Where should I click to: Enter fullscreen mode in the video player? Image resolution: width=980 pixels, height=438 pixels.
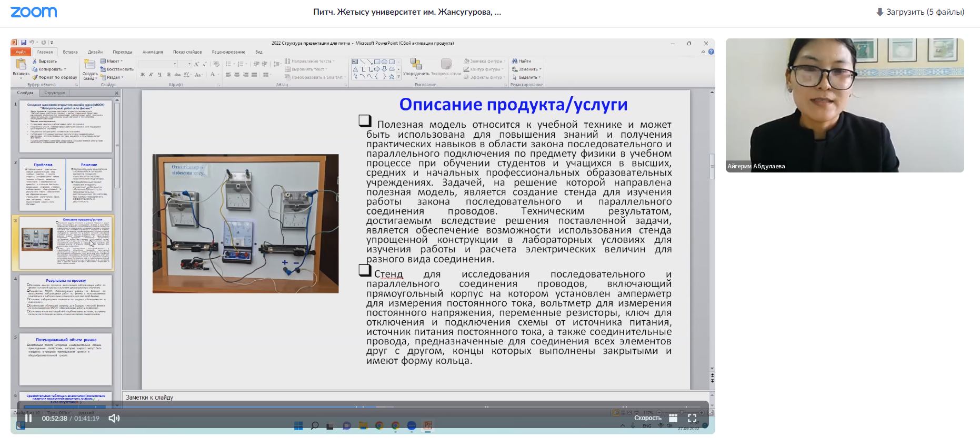click(692, 418)
